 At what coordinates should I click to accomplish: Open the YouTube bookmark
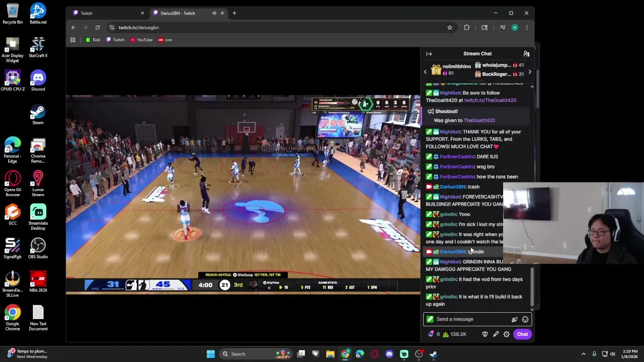[141, 40]
